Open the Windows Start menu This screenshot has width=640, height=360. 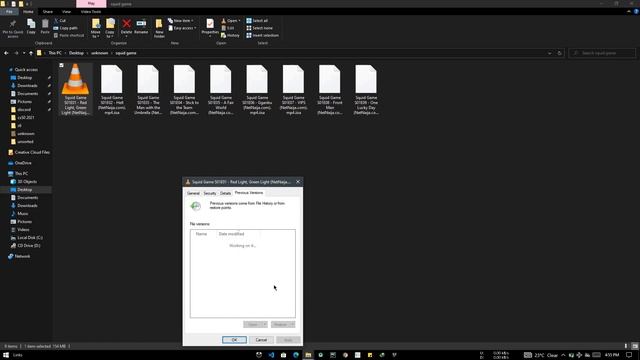pos(6,355)
